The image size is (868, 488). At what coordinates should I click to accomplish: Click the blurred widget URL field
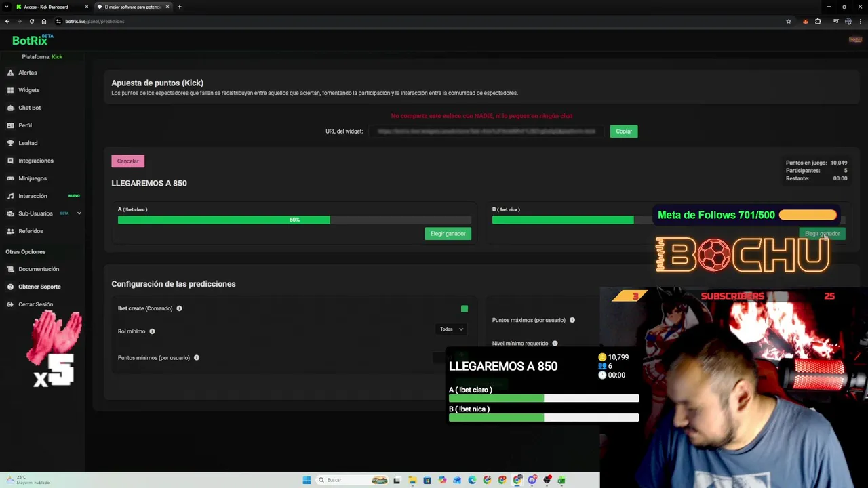click(x=486, y=131)
